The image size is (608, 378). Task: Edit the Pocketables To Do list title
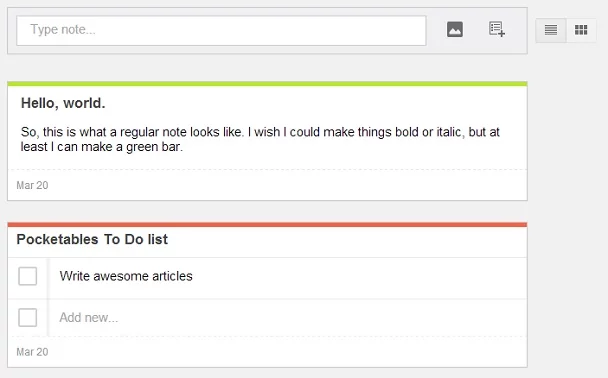coord(92,239)
